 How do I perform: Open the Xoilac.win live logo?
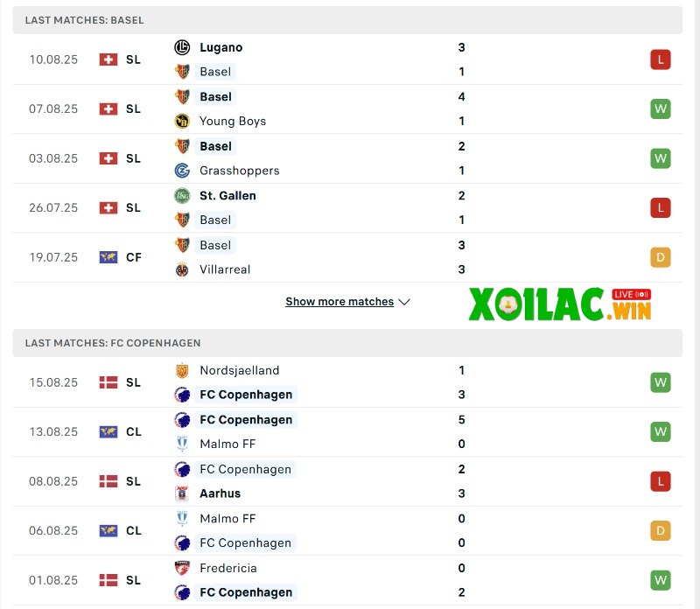click(x=560, y=303)
